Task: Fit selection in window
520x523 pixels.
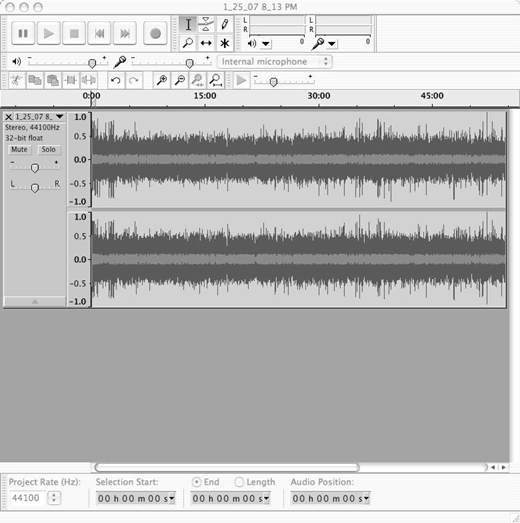Action: [198, 80]
